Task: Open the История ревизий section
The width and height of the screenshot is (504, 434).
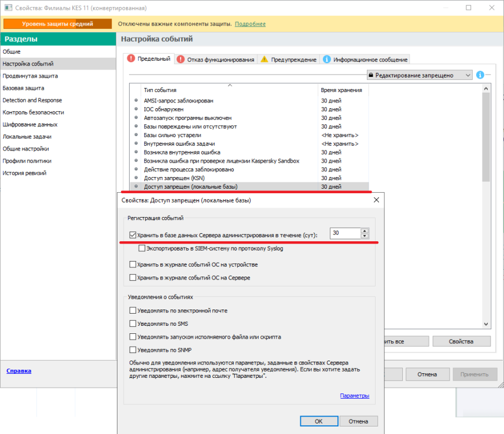Action: [58, 173]
